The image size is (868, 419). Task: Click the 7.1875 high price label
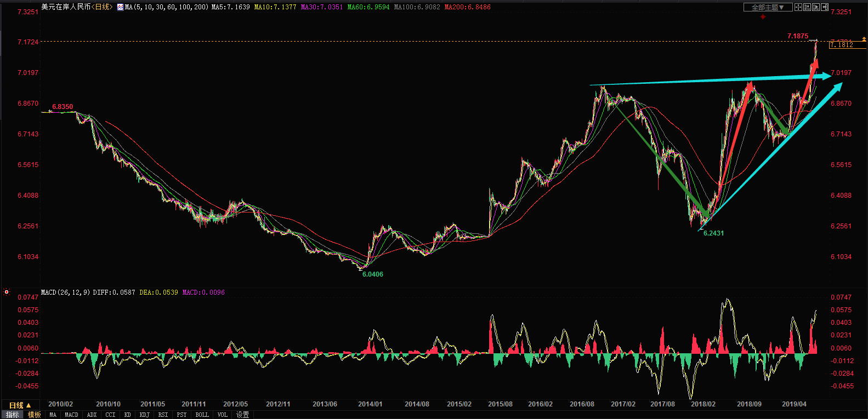point(798,36)
